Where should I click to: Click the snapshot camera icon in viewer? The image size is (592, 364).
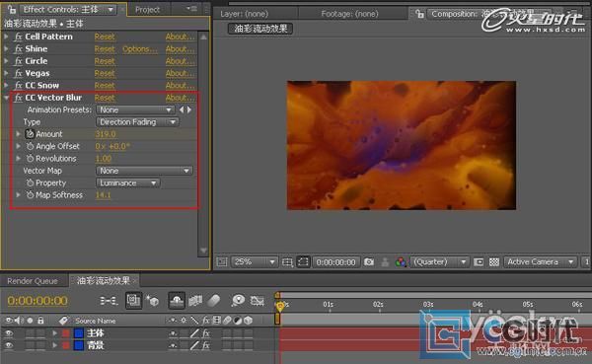coord(368,261)
